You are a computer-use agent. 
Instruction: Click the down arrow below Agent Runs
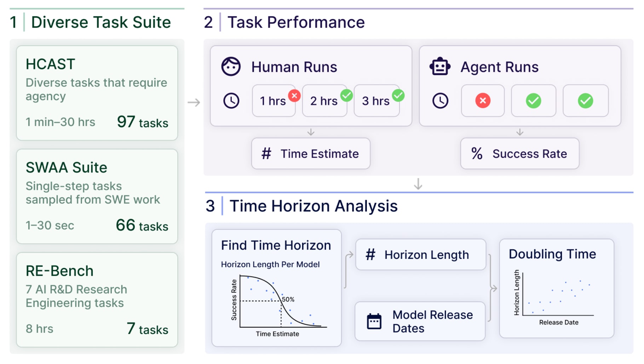[x=519, y=132]
